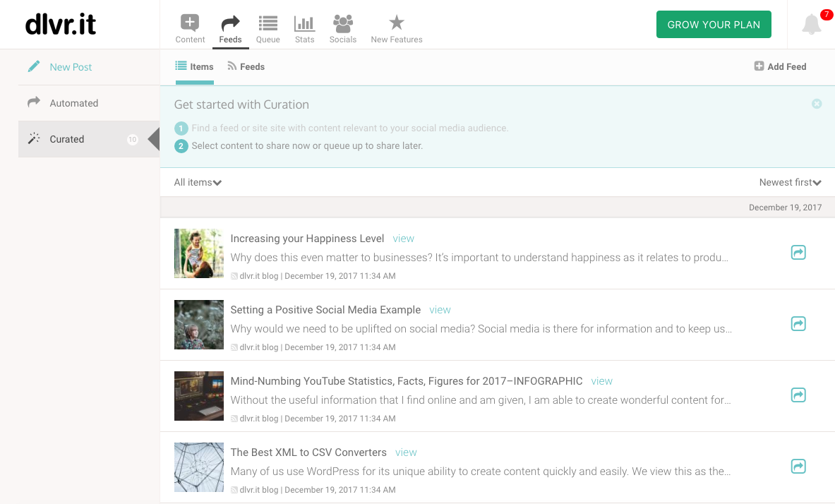The height and width of the screenshot is (504, 835).
Task: Click curation step 1 Find a feed text
Action: pos(350,128)
